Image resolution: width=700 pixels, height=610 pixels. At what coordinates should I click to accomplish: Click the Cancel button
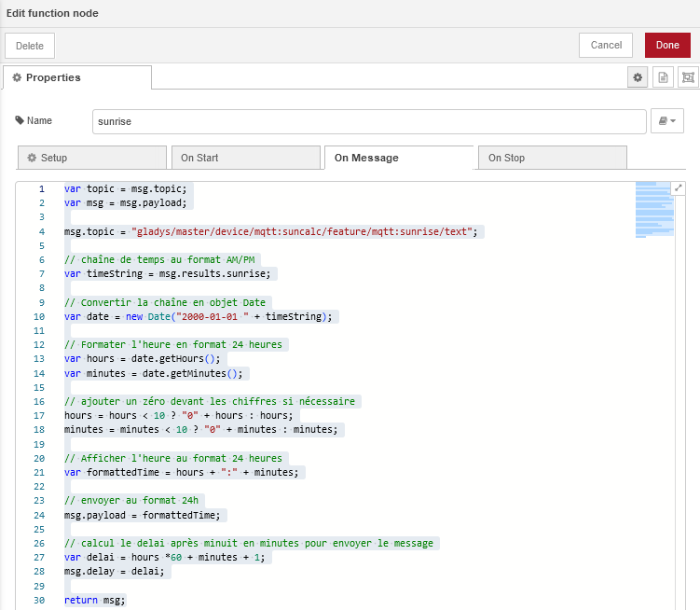(x=606, y=45)
